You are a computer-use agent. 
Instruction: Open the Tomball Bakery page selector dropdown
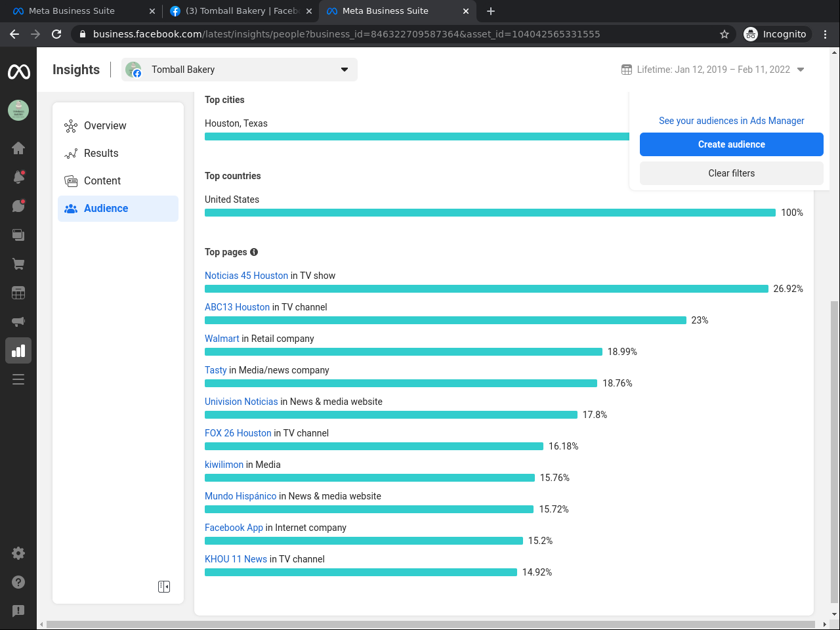(x=240, y=70)
